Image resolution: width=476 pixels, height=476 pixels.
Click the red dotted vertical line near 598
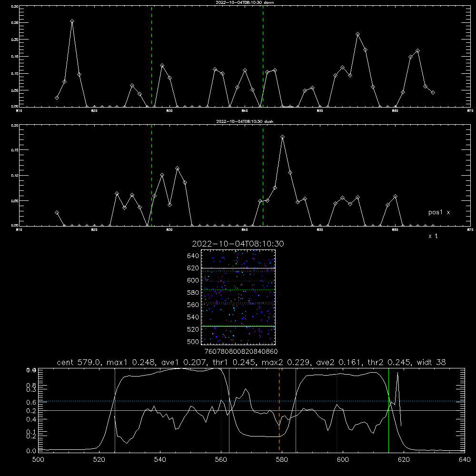tap(337, 410)
